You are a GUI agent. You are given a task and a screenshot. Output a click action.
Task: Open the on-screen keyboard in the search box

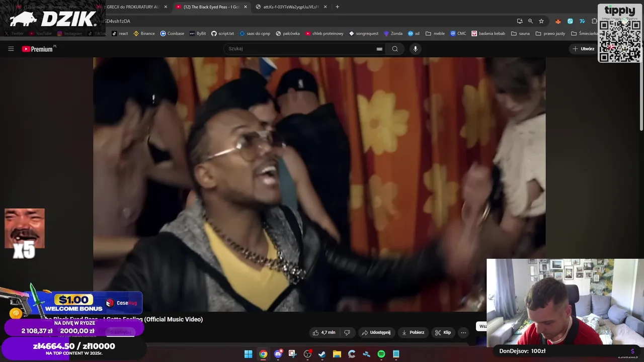pos(379,49)
